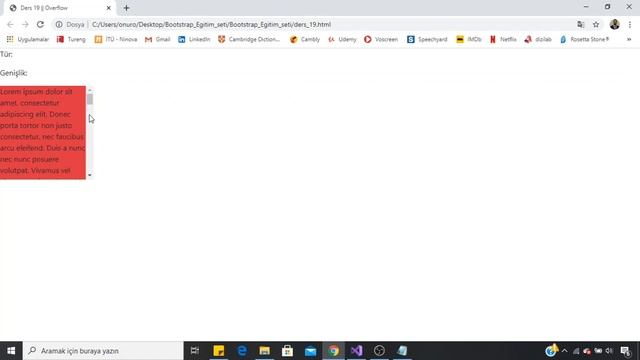
Task: Show hidden system tray icons
Action: pos(564,351)
